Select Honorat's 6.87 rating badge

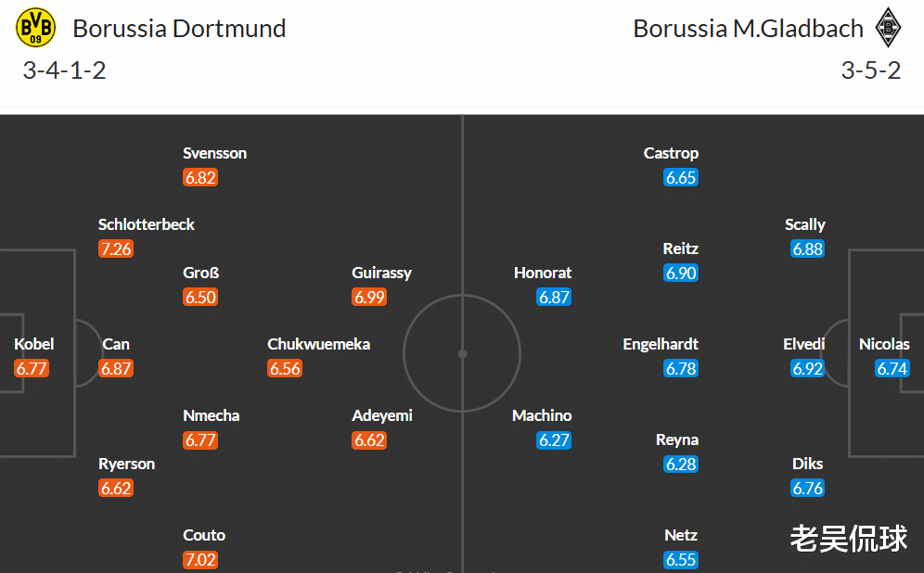[554, 297]
